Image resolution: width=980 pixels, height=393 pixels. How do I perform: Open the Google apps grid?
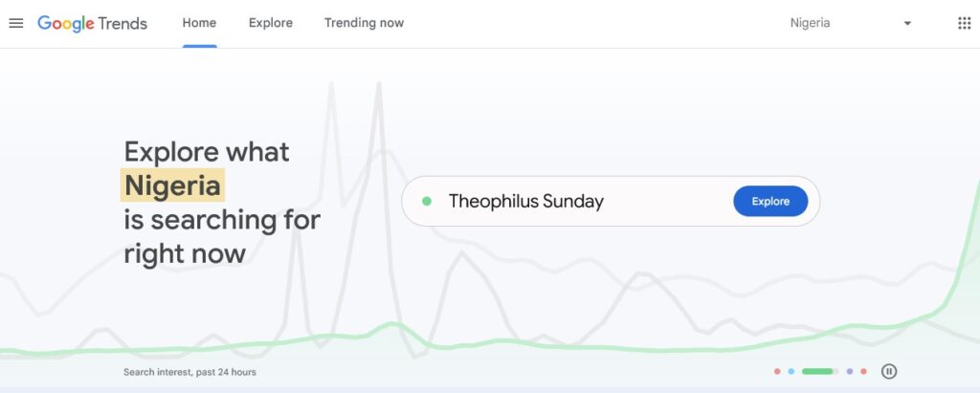964,23
